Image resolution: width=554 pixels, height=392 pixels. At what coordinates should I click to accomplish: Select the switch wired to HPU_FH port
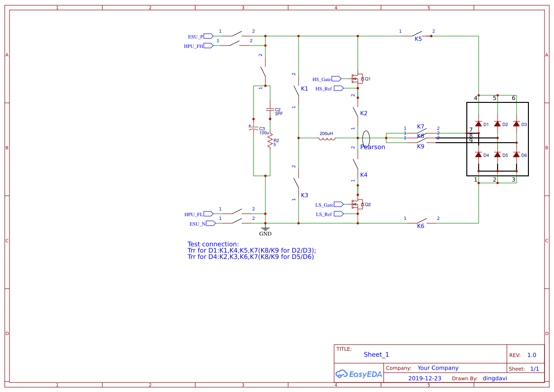[235, 44]
